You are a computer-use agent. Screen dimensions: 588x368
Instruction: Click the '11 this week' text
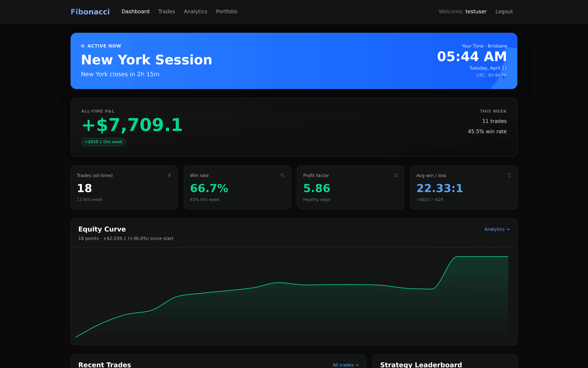point(90,200)
